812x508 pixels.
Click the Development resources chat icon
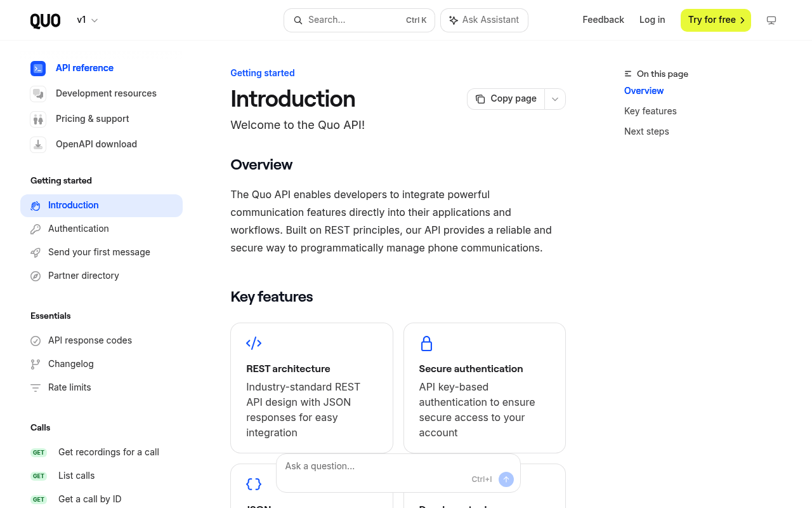(38, 93)
